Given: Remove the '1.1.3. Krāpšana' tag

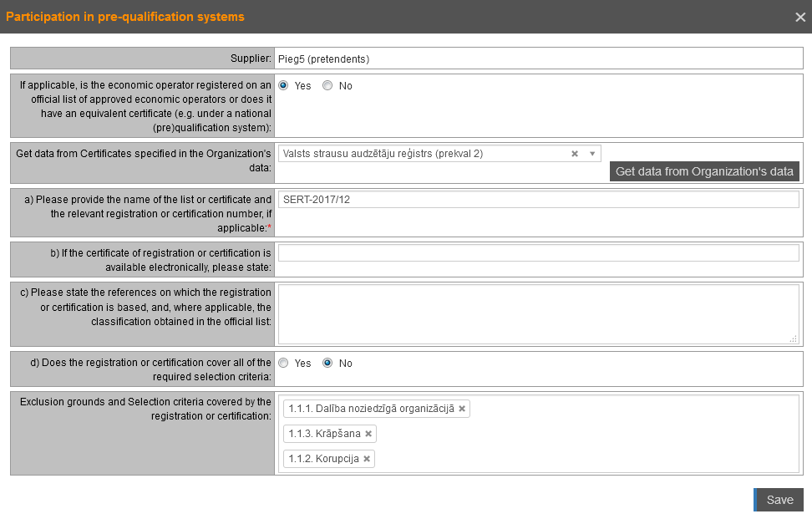Looking at the screenshot, I should tap(368, 434).
